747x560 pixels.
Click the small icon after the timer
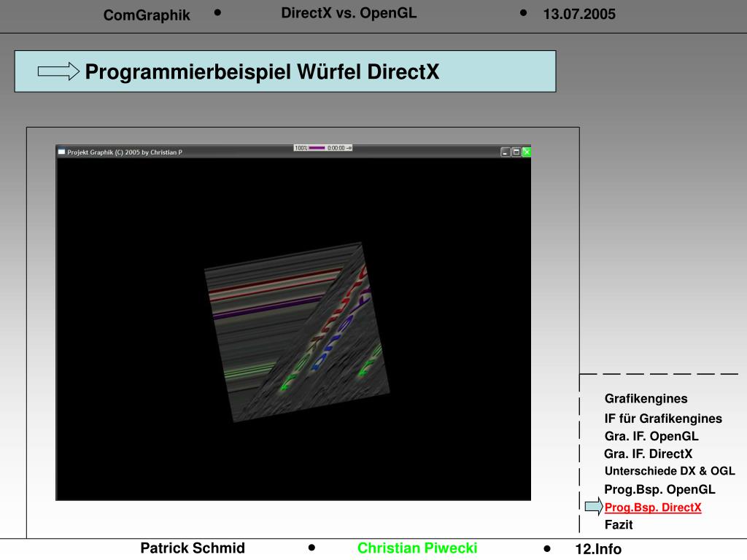point(349,148)
